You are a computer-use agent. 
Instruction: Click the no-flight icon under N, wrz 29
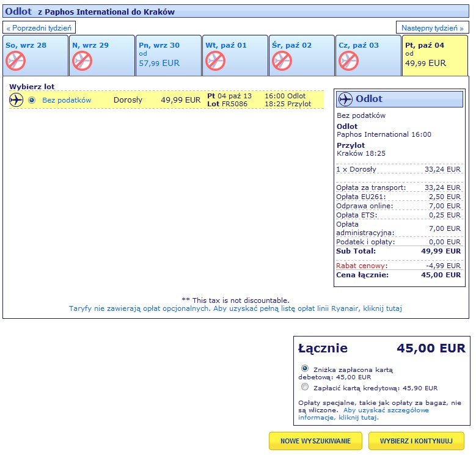click(x=82, y=60)
